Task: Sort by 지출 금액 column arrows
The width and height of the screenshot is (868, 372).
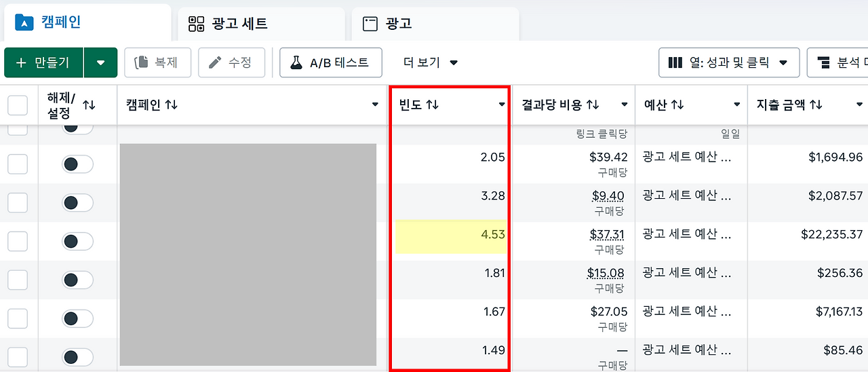Action: pyautogui.click(x=816, y=105)
